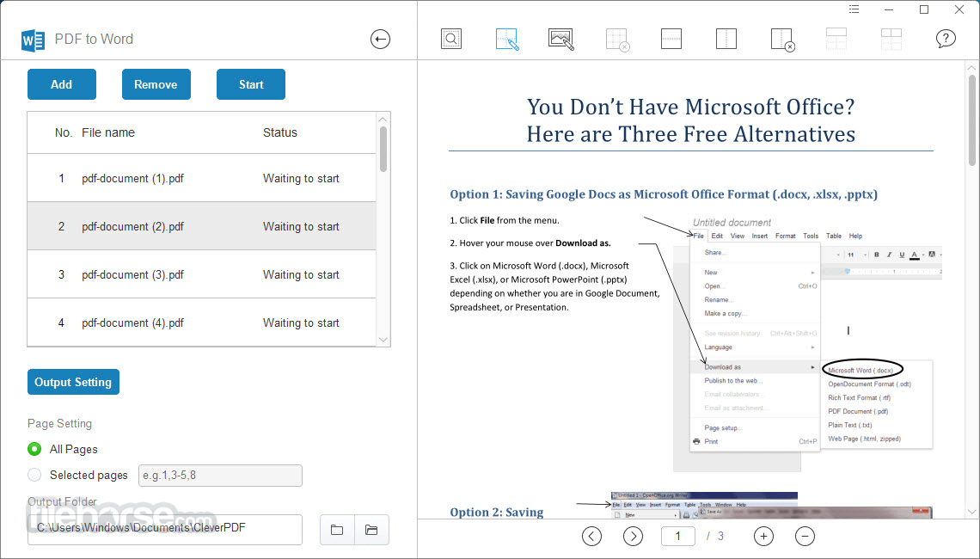Viewport: 980px width, 559px height.
Task: Open the menu list icon in title bar
Action: (854, 9)
